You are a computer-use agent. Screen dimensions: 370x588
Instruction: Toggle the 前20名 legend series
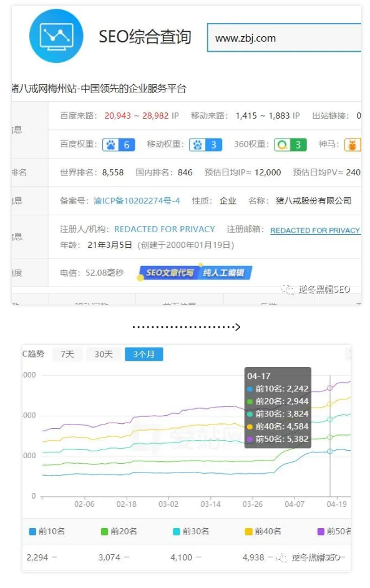(x=119, y=531)
